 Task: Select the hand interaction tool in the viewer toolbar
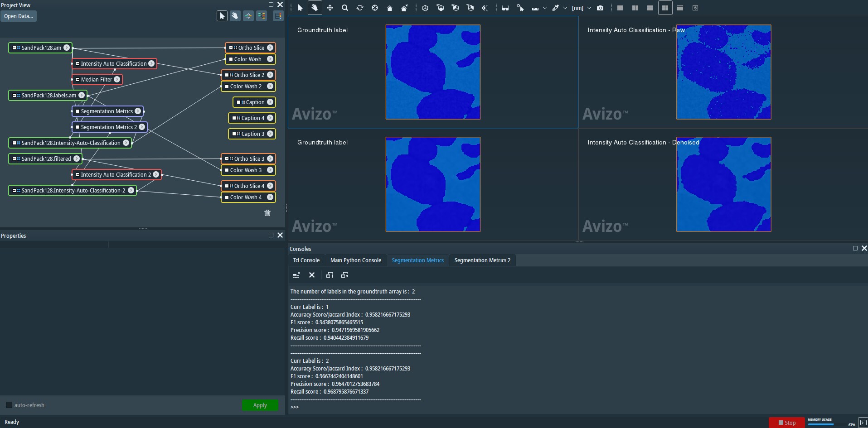click(x=315, y=8)
